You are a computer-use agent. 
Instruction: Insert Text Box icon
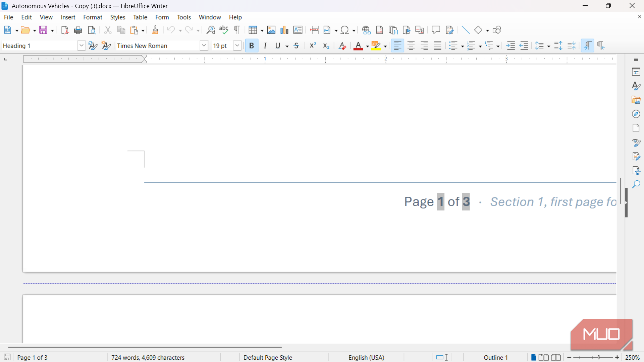pyautogui.click(x=298, y=30)
